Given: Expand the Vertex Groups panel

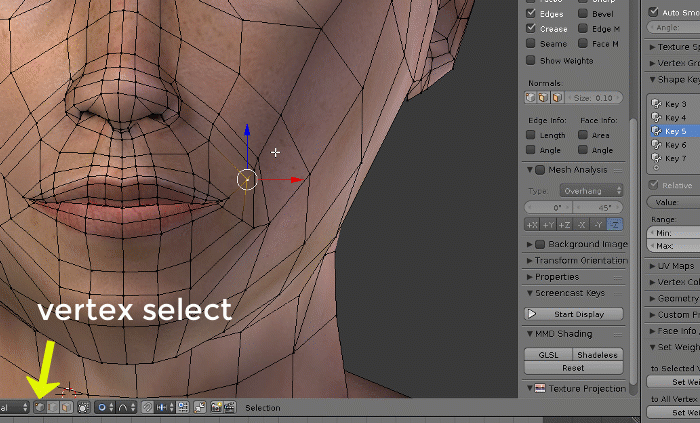Looking at the screenshot, I should click(x=652, y=63).
